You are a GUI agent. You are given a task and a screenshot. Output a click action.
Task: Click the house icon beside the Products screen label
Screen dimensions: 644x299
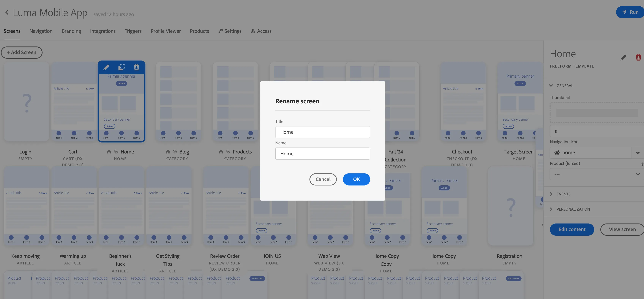(221, 152)
